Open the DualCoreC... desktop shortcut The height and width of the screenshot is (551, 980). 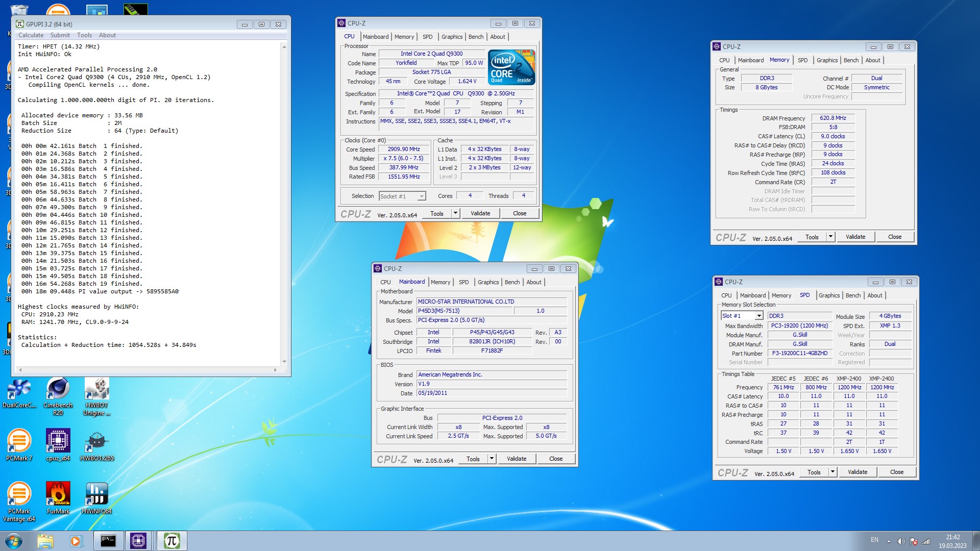pyautogui.click(x=19, y=393)
